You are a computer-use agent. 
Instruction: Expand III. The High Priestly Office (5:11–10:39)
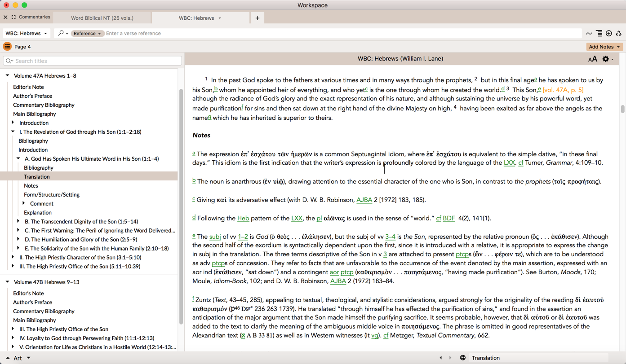pyautogui.click(x=13, y=266)
